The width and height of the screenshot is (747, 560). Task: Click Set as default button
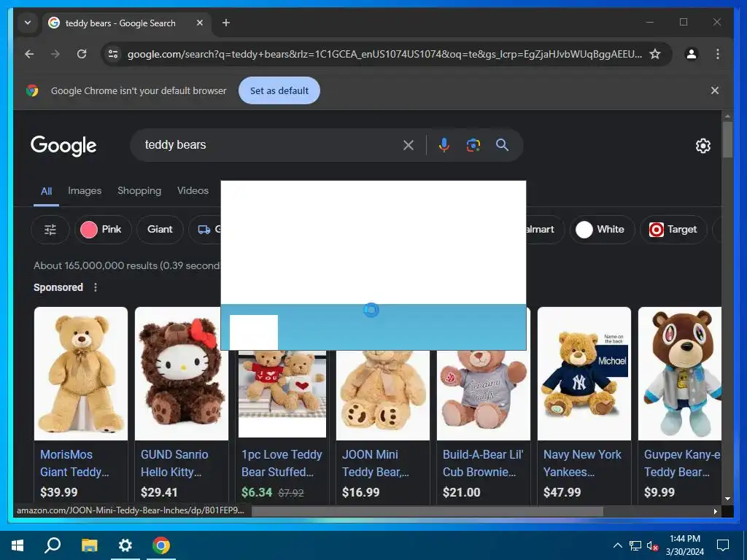[x=279, y=90]
